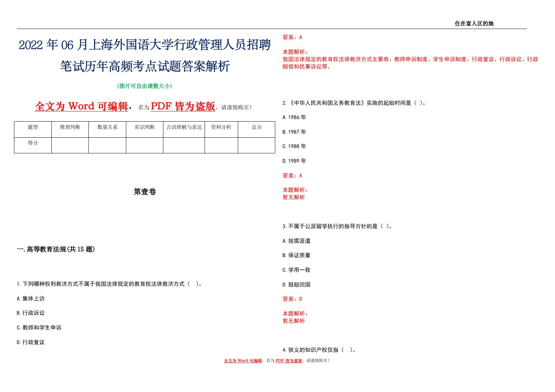Select the 得分 row label cell
This screenshot has width=555, height=392.
point(33,145)
